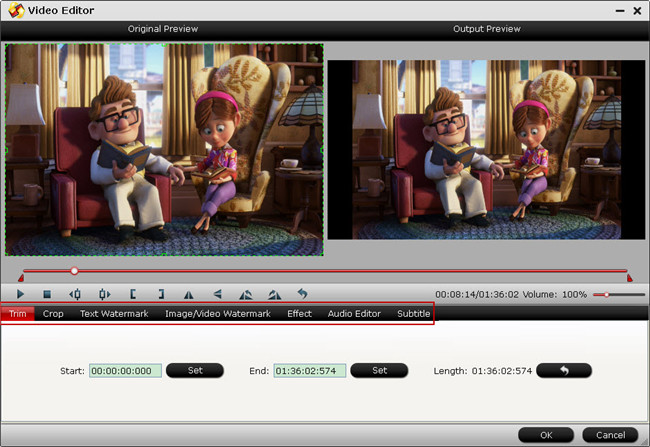Click the Start time input field
The image size is (650, 447).
coord(125,371)
